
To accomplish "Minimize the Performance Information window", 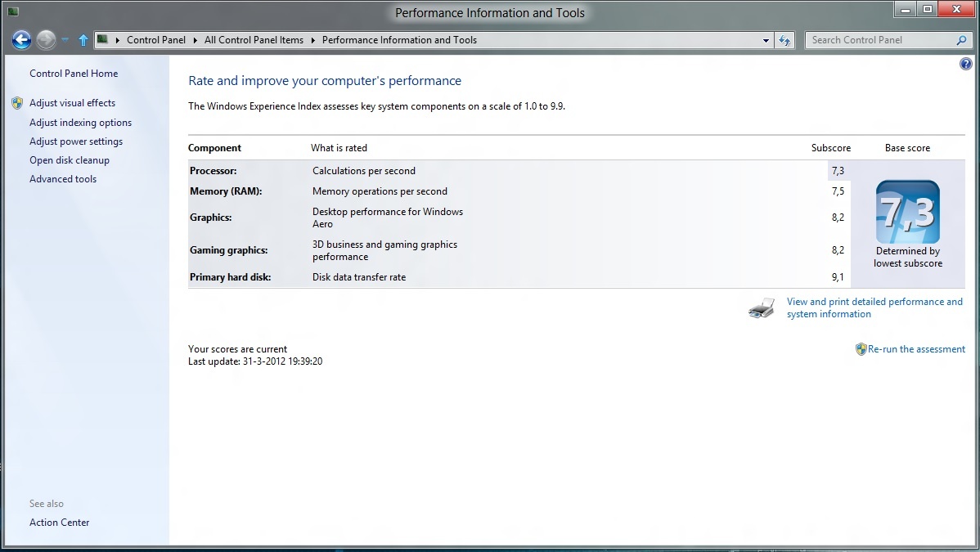I will click(905, 9).
